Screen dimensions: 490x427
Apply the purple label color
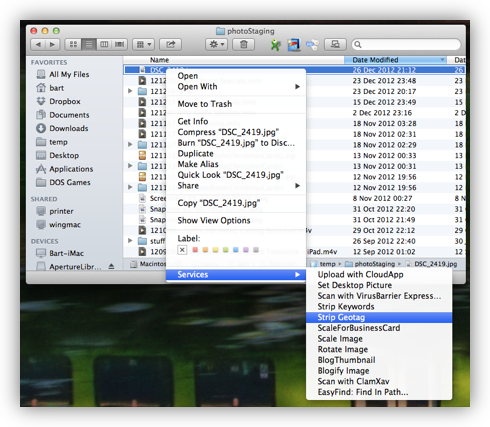[x=246, y=250]
